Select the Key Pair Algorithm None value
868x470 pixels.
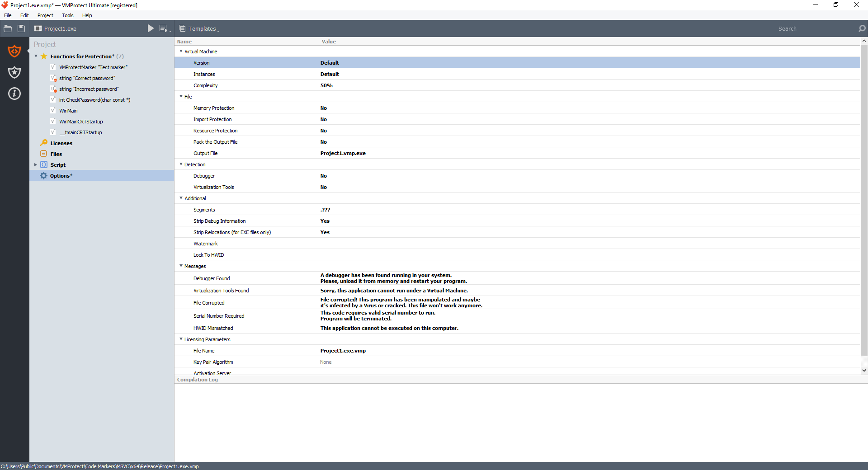326,362
